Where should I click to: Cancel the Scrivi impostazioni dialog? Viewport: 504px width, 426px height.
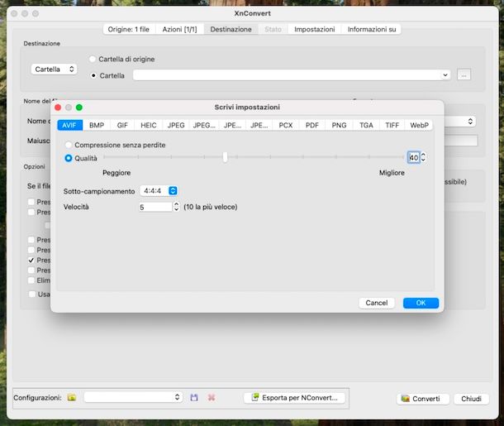click(377, 303)
